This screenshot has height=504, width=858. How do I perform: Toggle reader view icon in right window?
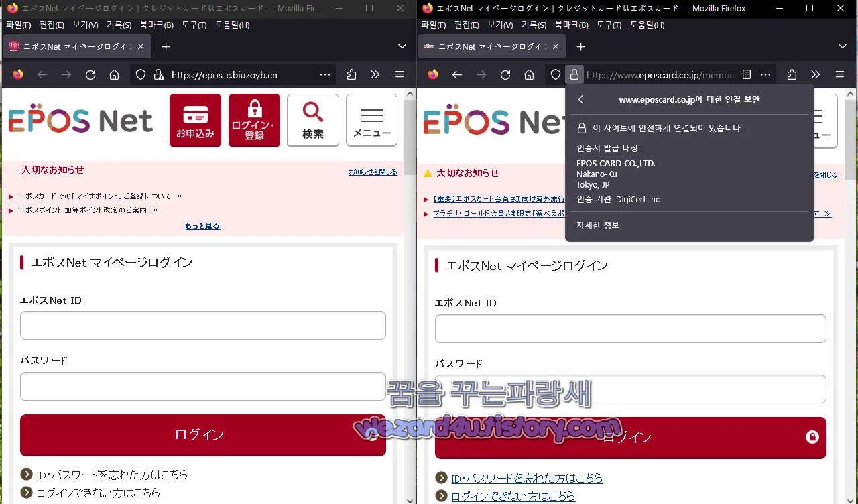click(747, 75)
